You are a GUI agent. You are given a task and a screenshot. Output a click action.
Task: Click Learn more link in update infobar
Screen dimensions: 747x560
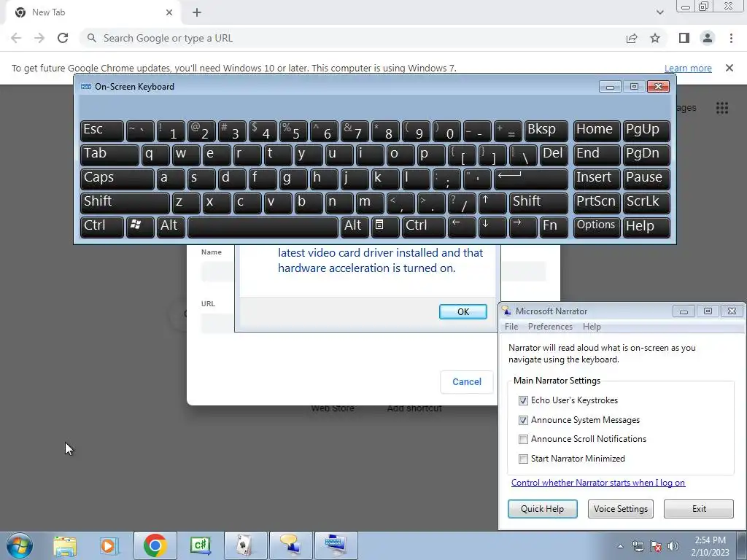pyautogui.click(x=688, y=68)
